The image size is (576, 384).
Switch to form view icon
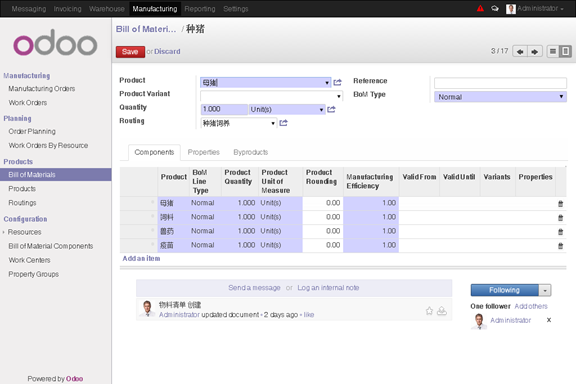click(566, 51)
